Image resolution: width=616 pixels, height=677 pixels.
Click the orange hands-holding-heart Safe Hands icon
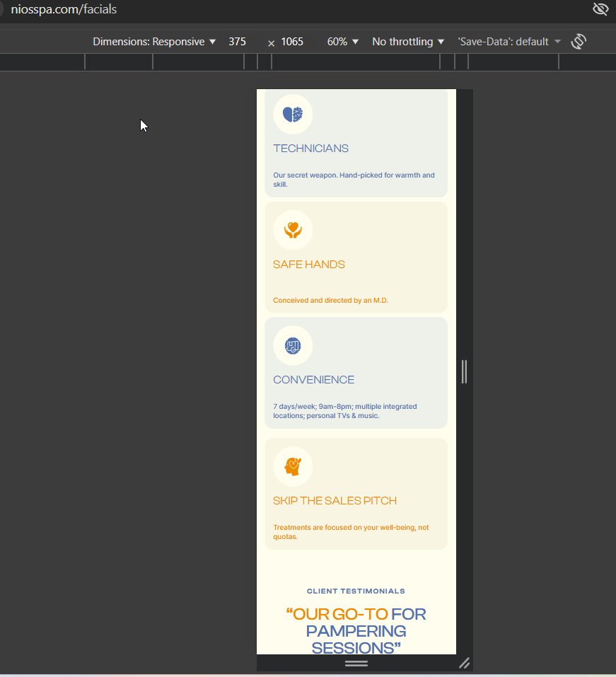[293, 230]
